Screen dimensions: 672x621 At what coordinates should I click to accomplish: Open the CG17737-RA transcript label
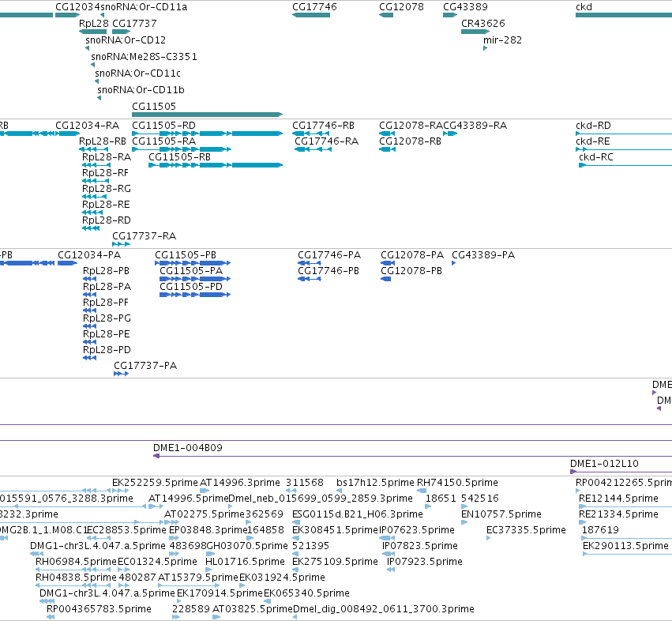[x=144, y=236]
